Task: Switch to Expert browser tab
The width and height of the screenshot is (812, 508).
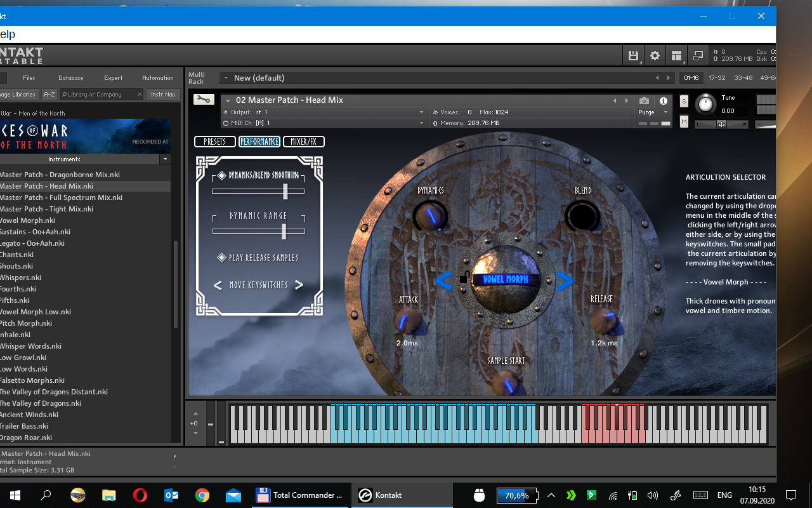Action: coord(114,78)
